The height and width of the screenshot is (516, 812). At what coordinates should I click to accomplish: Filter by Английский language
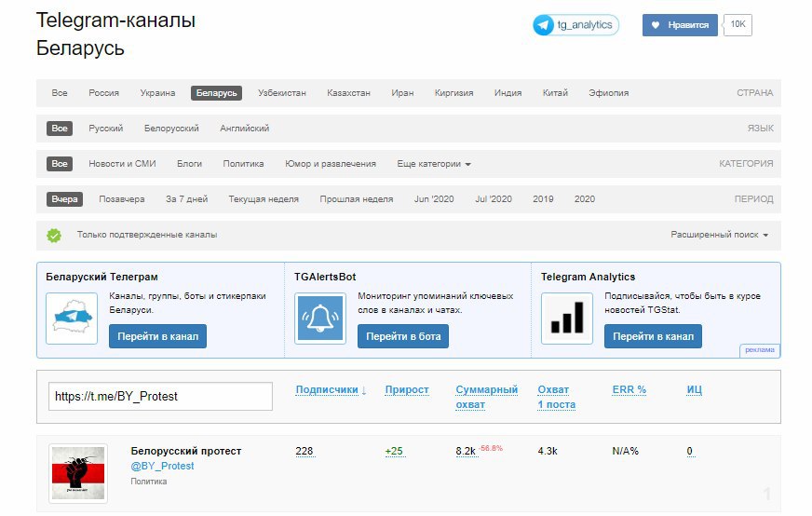[244, 128]
